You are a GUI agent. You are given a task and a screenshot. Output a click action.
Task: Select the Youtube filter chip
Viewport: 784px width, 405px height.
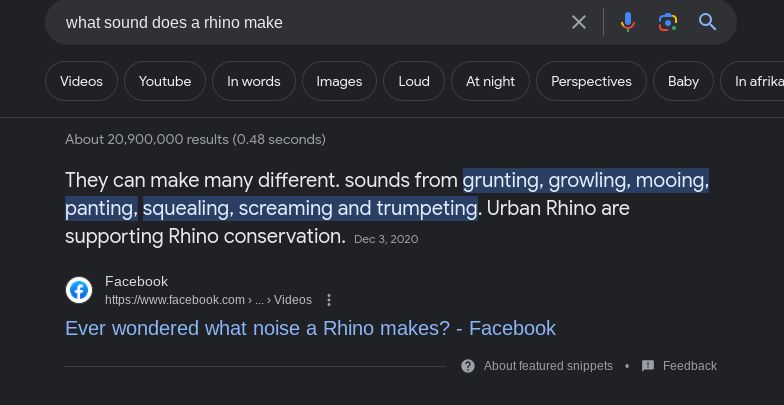[165, 82]
